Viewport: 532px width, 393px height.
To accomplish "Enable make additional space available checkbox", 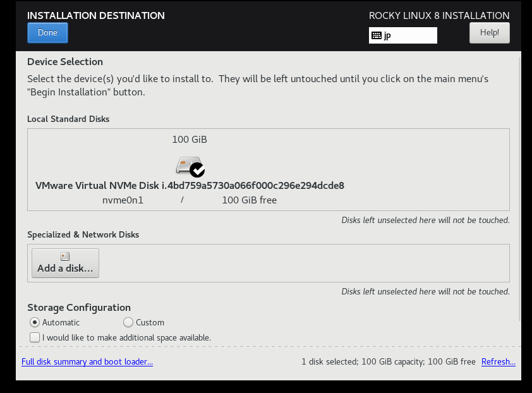I will tap(35, 337).
